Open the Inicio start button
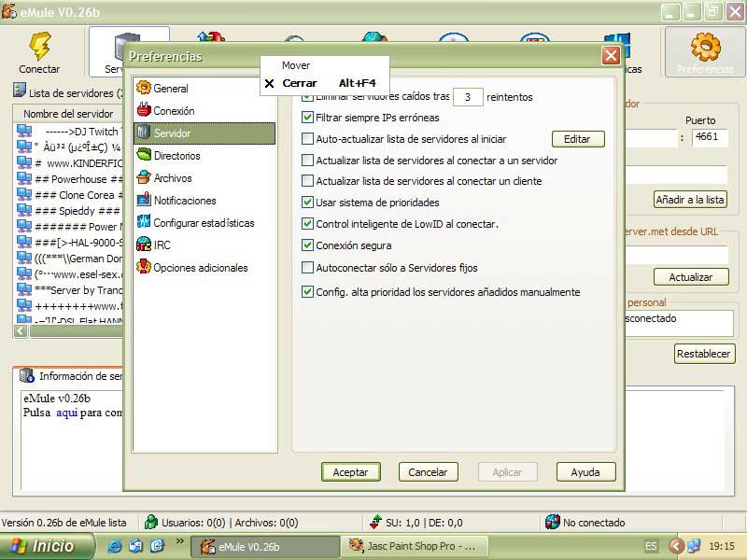This screenshot has width=747, height=560. pos(48,546)
